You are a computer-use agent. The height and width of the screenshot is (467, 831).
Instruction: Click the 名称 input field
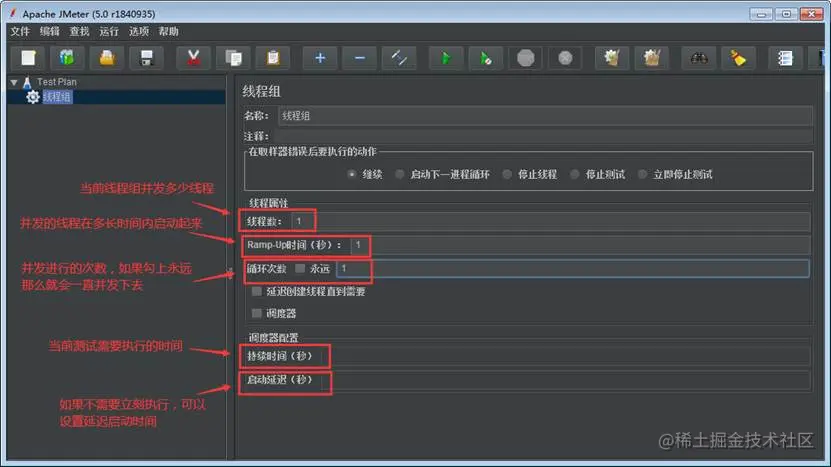[x=545, y=116]
